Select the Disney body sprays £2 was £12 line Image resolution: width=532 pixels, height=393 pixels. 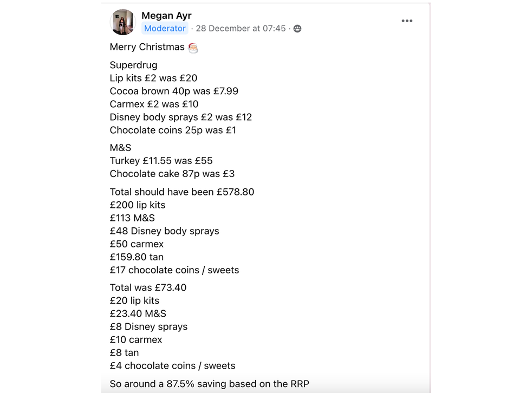coord(181,117)
